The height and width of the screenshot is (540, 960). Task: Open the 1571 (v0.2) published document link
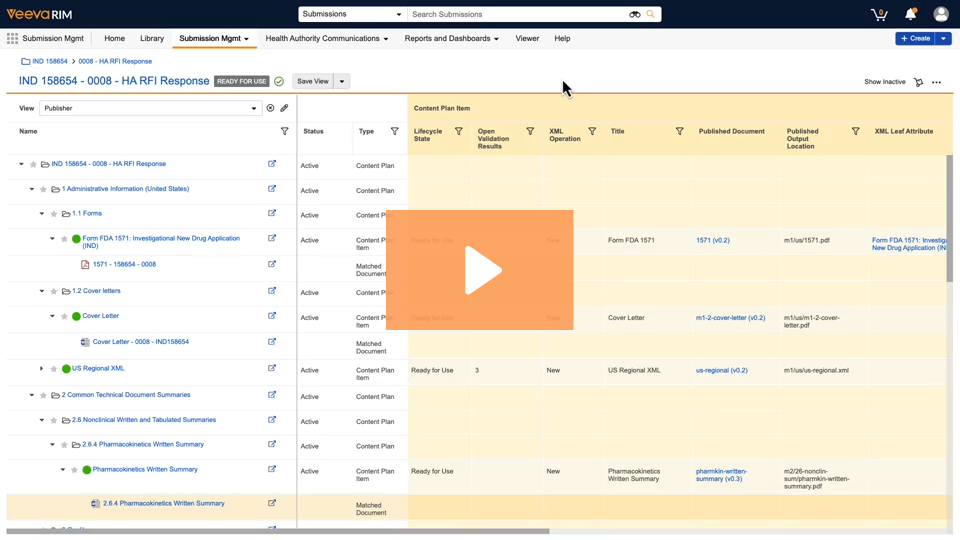712,240
